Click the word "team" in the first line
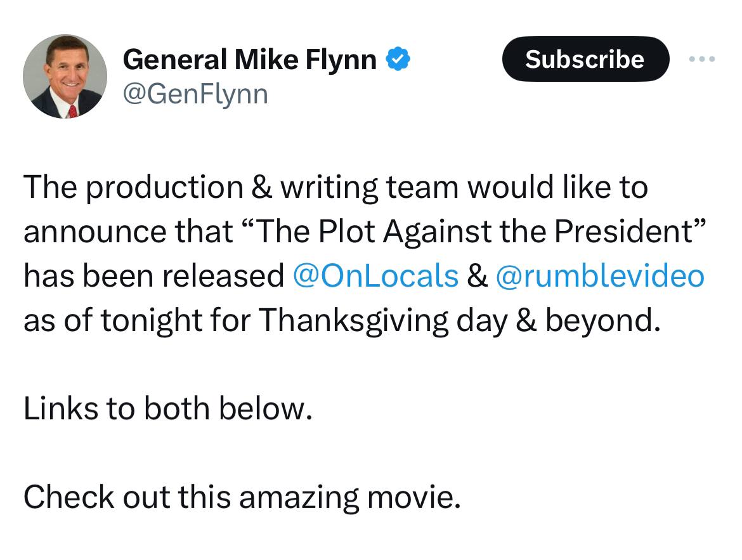742x560 pixels. click(x=422, y=188)
